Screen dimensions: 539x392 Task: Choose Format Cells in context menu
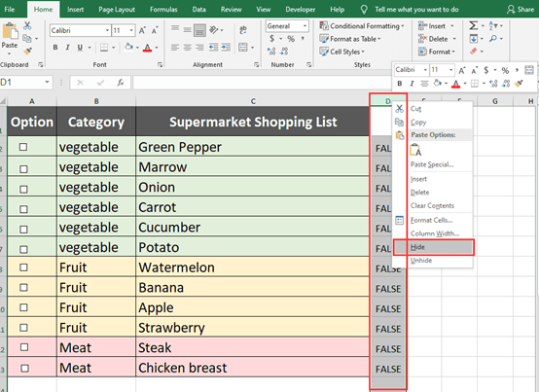click(433, 220)
